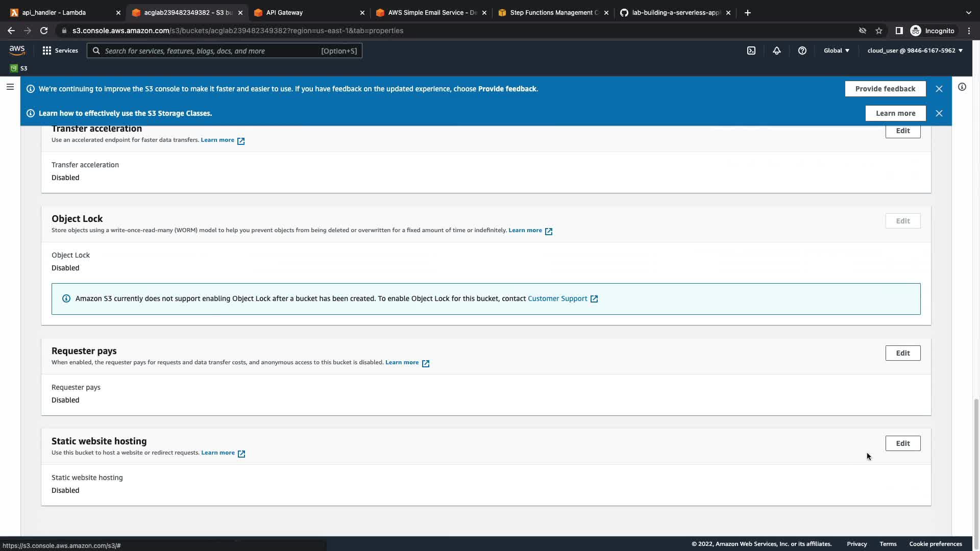The height and width of the screenshot is (551, 980).
Task: Open the notifications bell icon
Action: click(776, 51)
